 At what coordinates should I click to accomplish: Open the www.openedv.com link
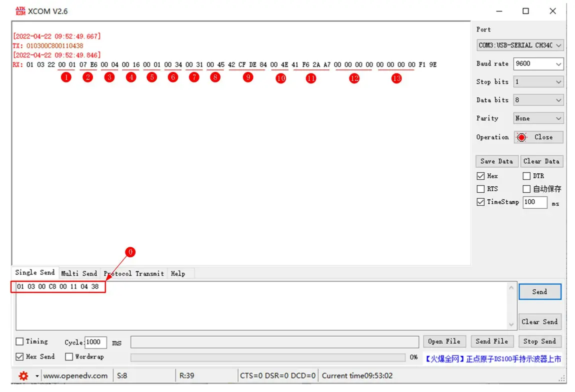click(75, 376)
